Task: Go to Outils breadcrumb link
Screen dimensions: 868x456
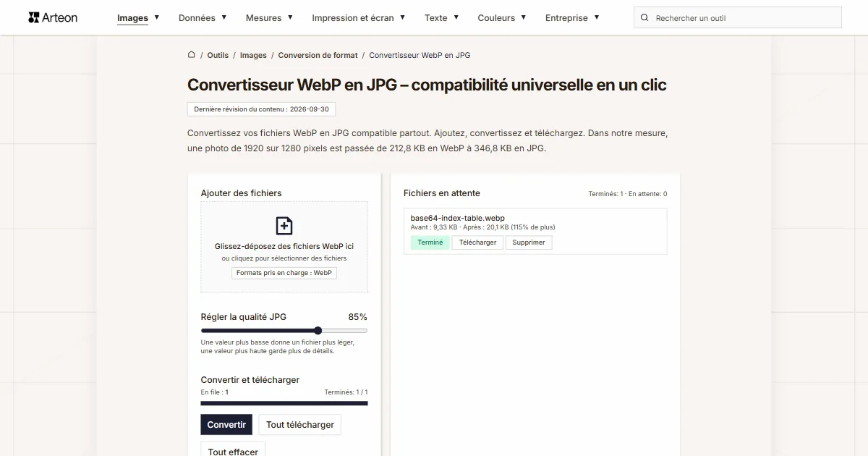Action: [x=218, y=55]
